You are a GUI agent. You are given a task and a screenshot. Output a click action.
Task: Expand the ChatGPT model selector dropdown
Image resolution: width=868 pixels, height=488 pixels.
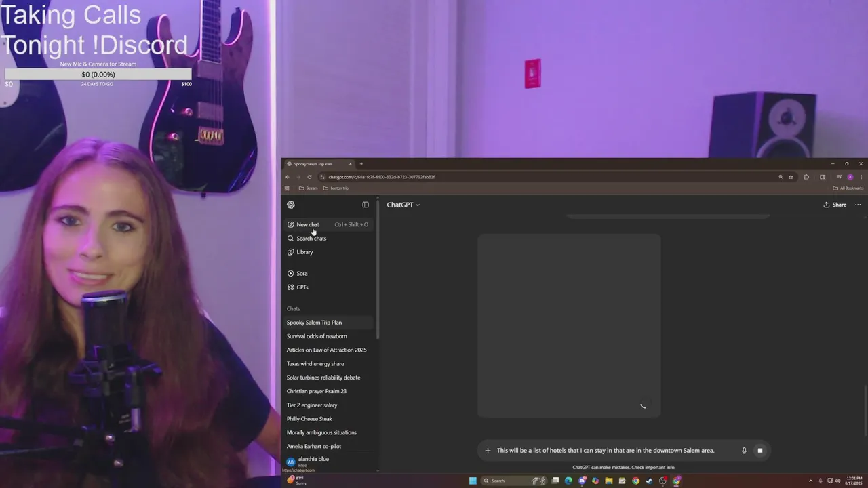click(403, 205)
